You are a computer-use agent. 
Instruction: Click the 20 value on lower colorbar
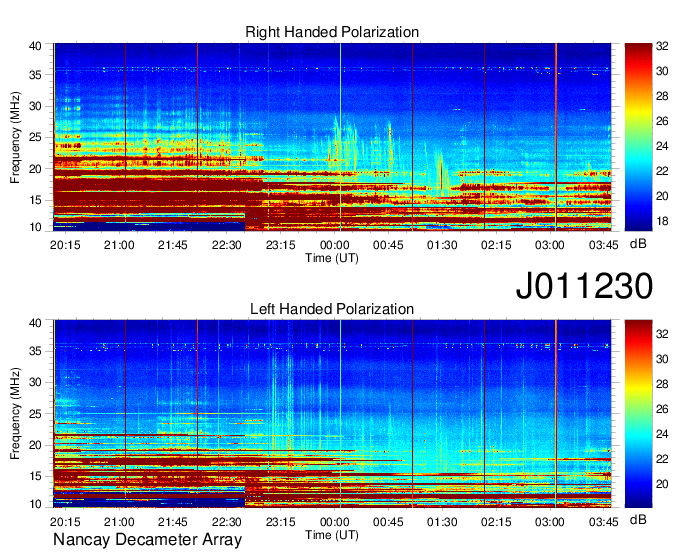[662, 484]
